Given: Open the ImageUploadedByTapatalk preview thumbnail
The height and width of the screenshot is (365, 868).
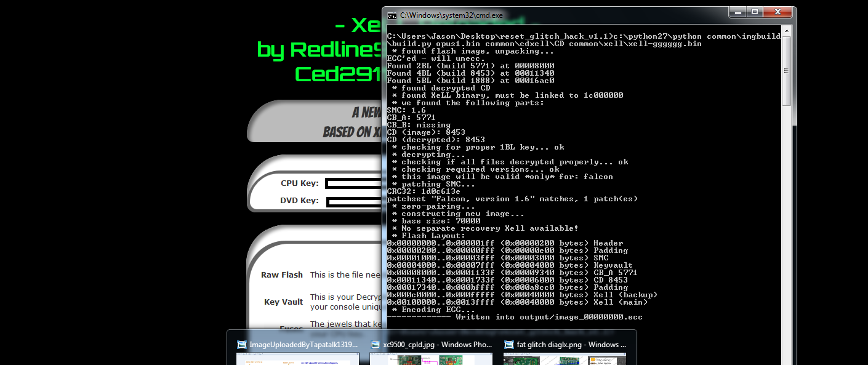Looking at the screenshot, I should (297, 358).
